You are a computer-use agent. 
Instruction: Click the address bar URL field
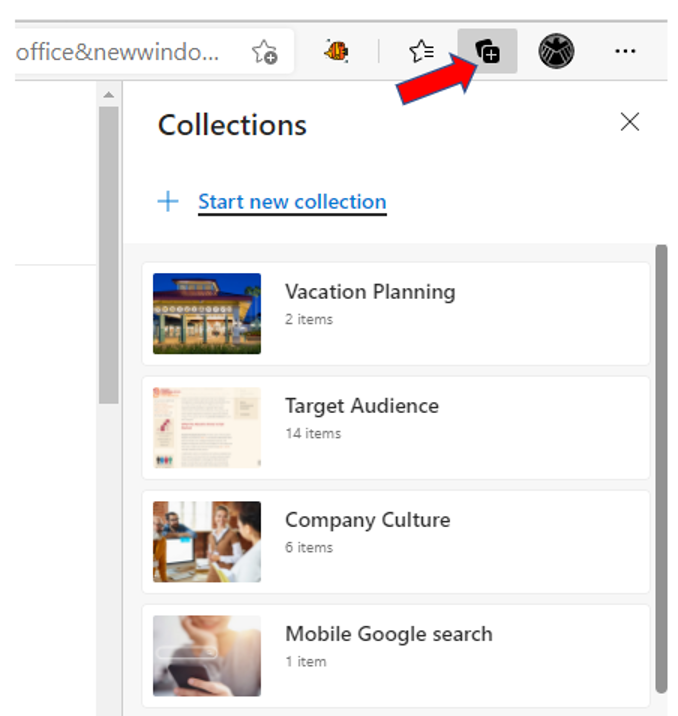pyautogui.click(x=120, y=52)
